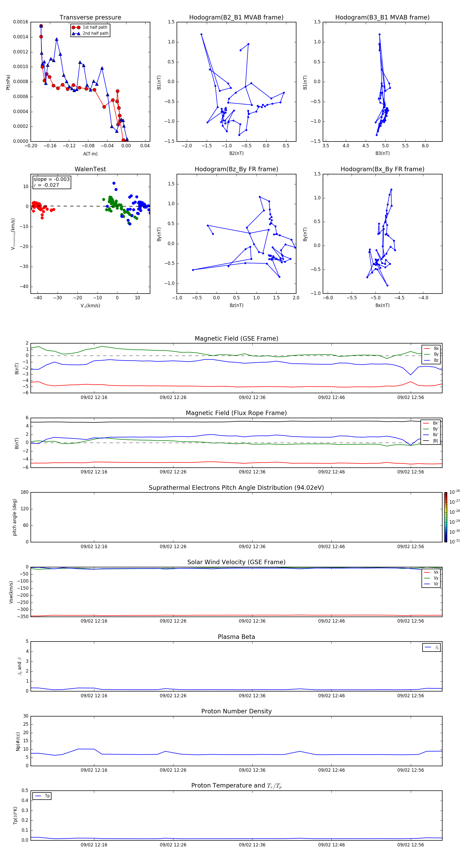Click the 'Hodogram(Bz_By FR frame)' title
Image resolution: width=473 pixels, height=868 pixels.
click(236, 169)
